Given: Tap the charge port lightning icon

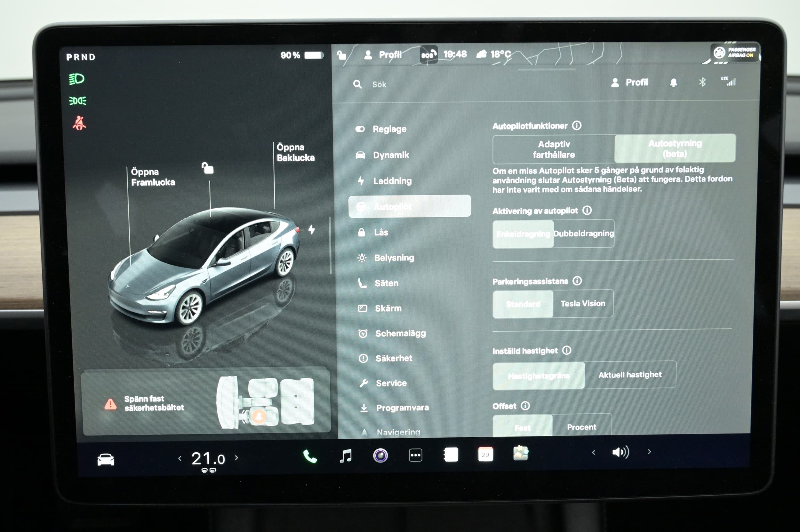Looking at the screenshot, I should point(312,230).
